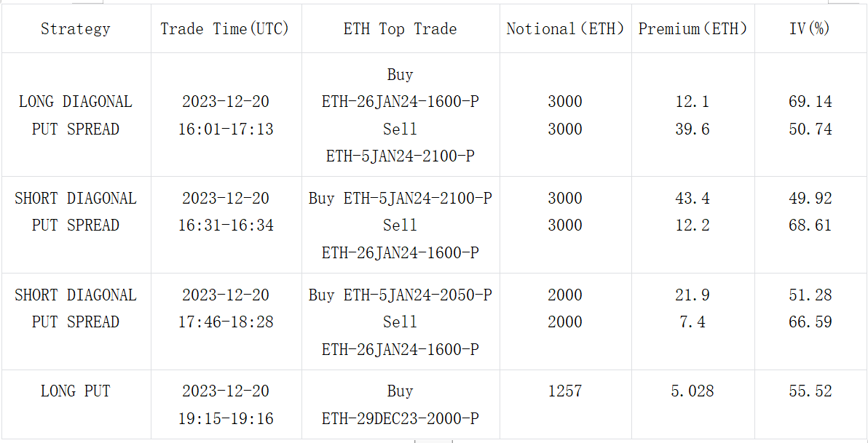Select the 43.4 premium value

coord(693,198)
